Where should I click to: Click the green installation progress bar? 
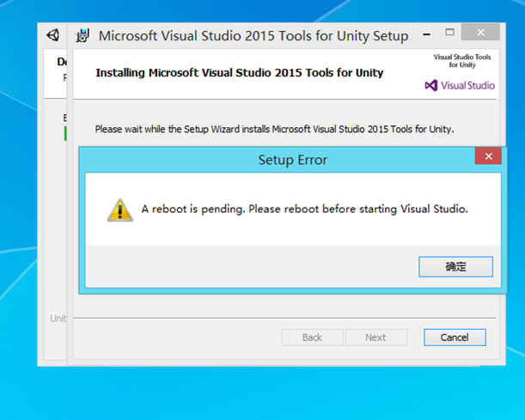coord(65,134)
